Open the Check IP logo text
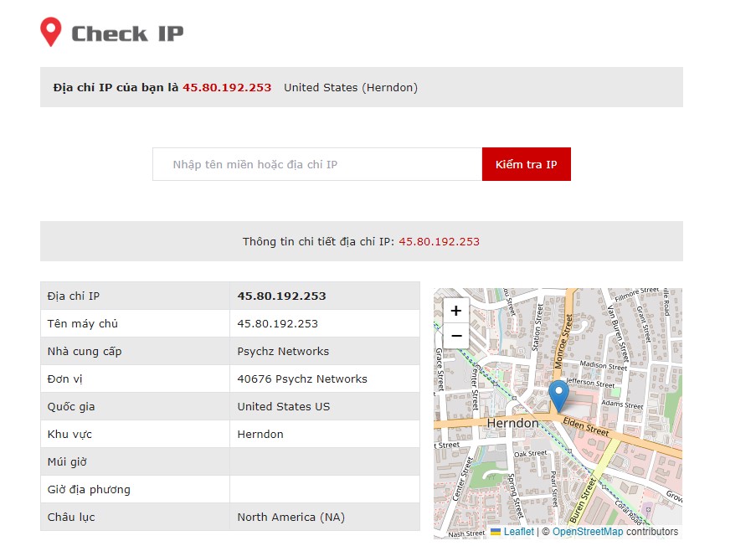The image size is (756, 546). 127,33
